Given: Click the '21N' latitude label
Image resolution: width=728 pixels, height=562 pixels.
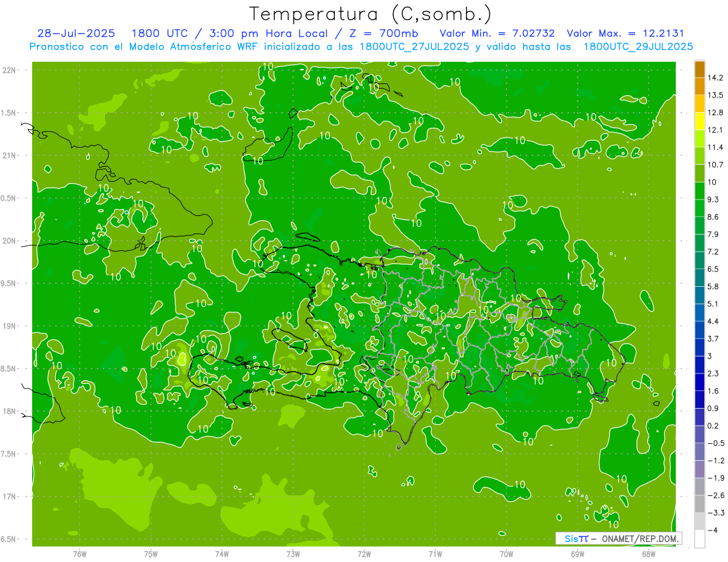Looking at the screenshot, I should pos(10,155).
